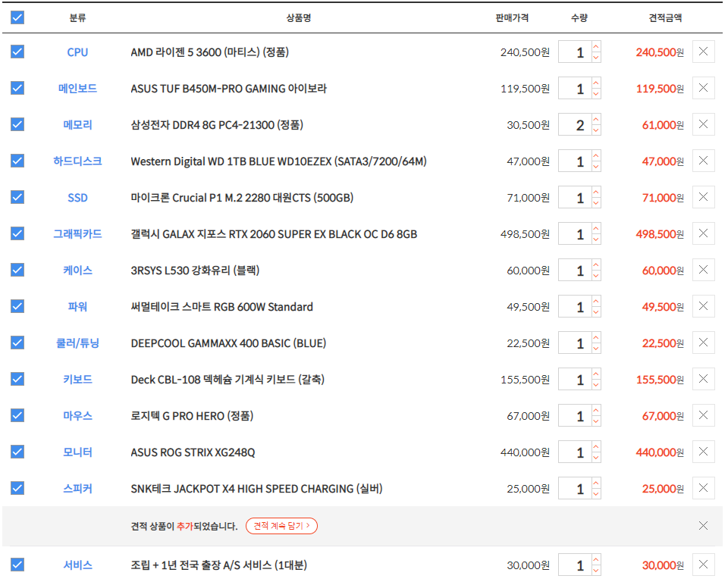This screenshot has height=582, width=728.
Task: Toggle the 그래픽카드 row checkbox
Action: coord(17,233)
